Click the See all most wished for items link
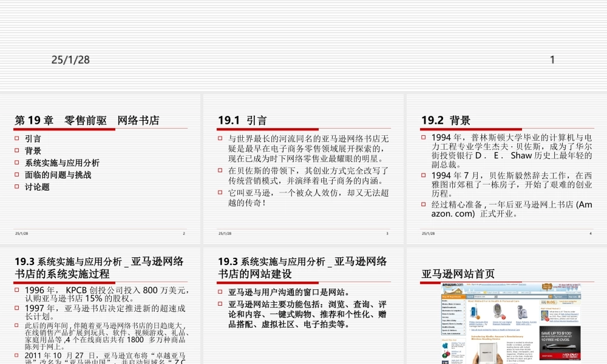This screenshot has height=364, width=607. coord(494,329)
